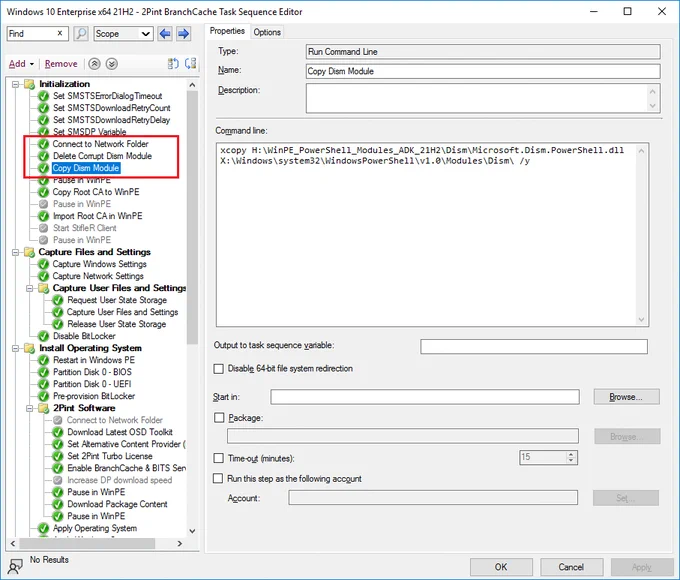Click green check icon of Capture Windows Settings
The height and width of the screenshot is (580, 680).
click(x=43, y=264)
